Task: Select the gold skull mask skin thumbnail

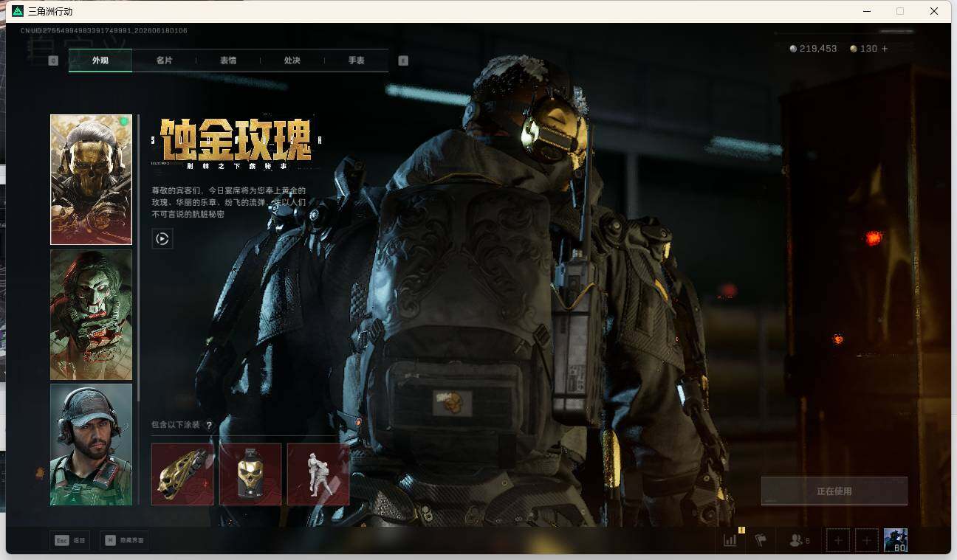Action: pyautogui.click(x=91, y=179)
